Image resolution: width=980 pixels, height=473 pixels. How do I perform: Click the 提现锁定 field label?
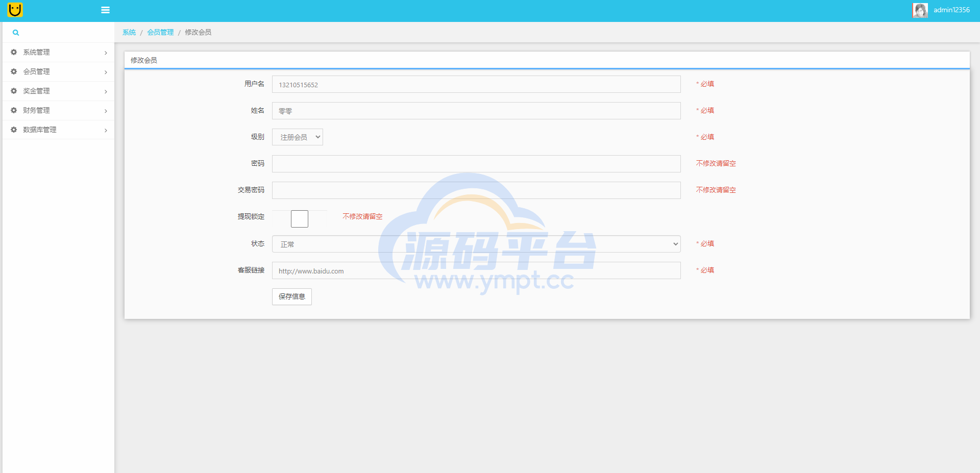coord(251,216)
